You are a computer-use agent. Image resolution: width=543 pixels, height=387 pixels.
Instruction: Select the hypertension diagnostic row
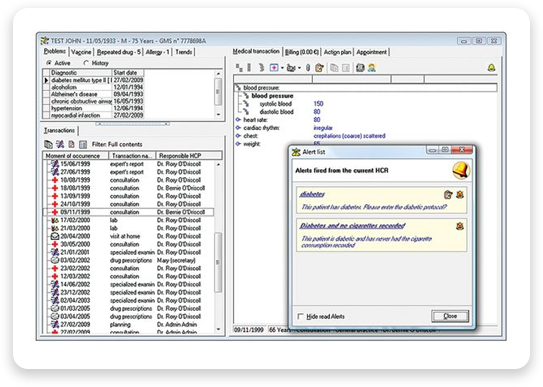click(x=94, y=108)
